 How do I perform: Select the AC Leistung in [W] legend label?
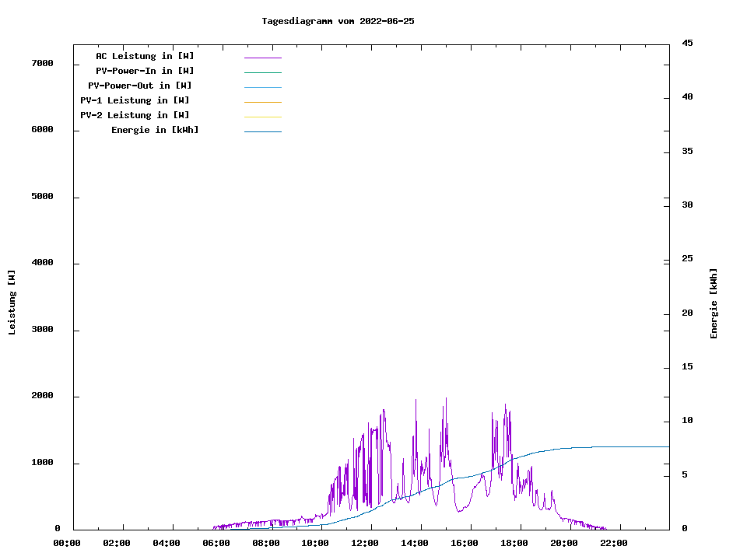[x=145, y=56]
